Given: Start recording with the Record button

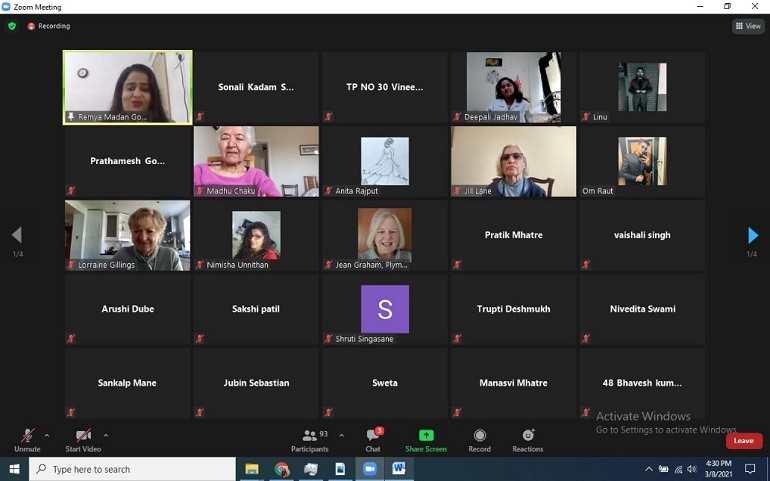Looking at the screenshot, I should click(x=480, y=439).
